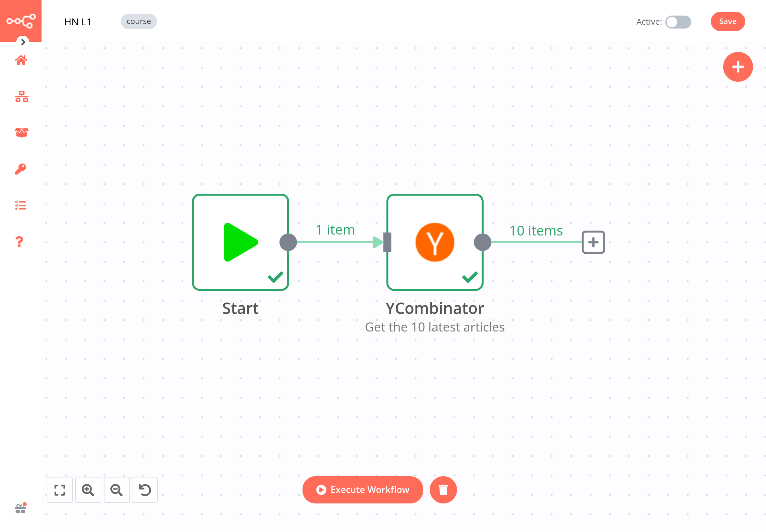Click the fit-to-screen zoom icon
The width and height of the screenshot is (766, 532).
coord(59,490)
